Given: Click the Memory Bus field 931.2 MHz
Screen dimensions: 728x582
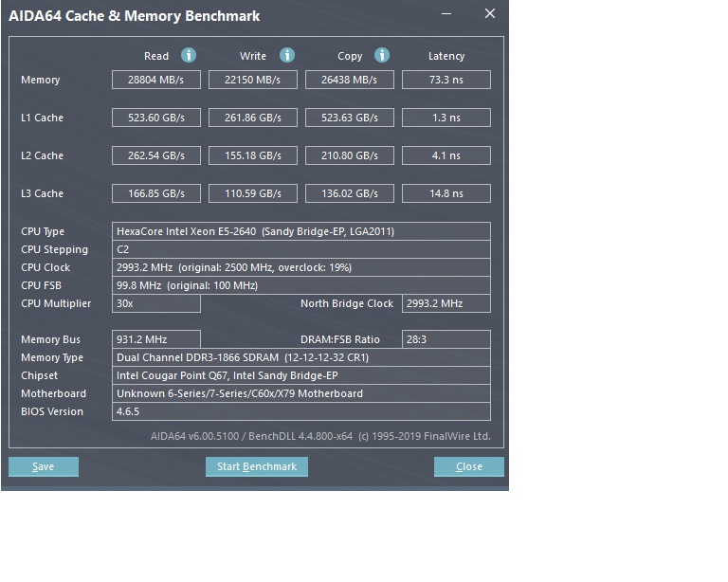Looking at the screenshot, I should tap(156, 339).
